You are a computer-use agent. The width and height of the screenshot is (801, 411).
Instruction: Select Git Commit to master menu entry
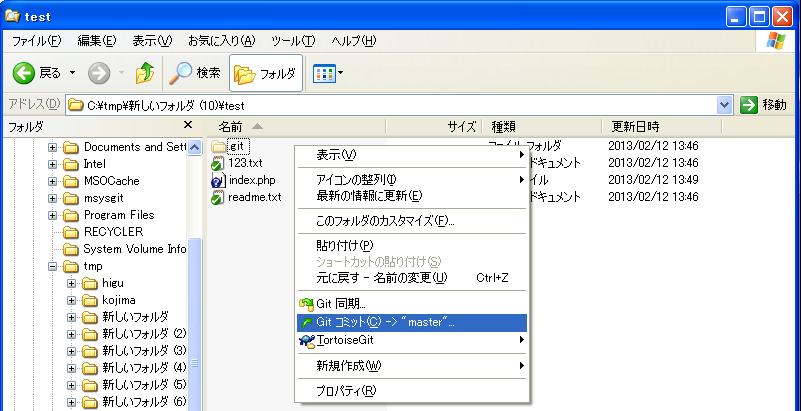coord(385,322)
